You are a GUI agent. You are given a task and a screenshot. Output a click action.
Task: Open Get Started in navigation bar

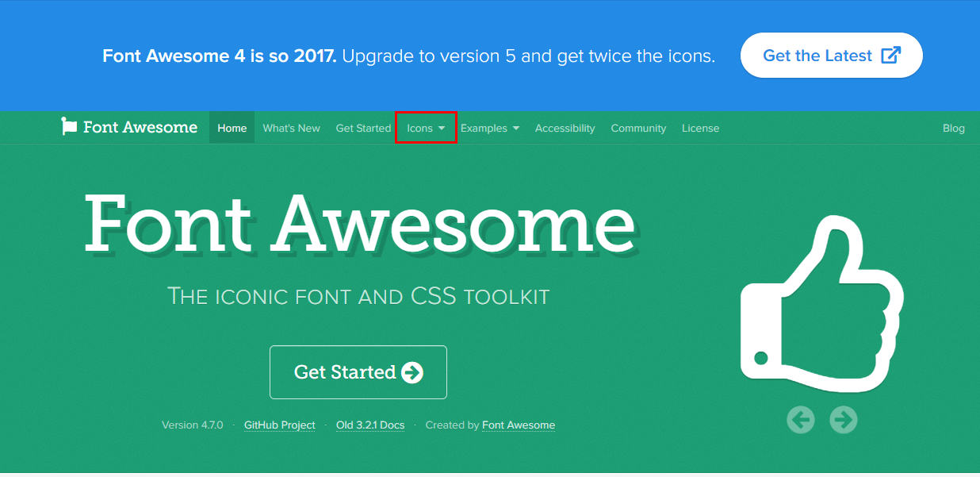pos(363,128)
